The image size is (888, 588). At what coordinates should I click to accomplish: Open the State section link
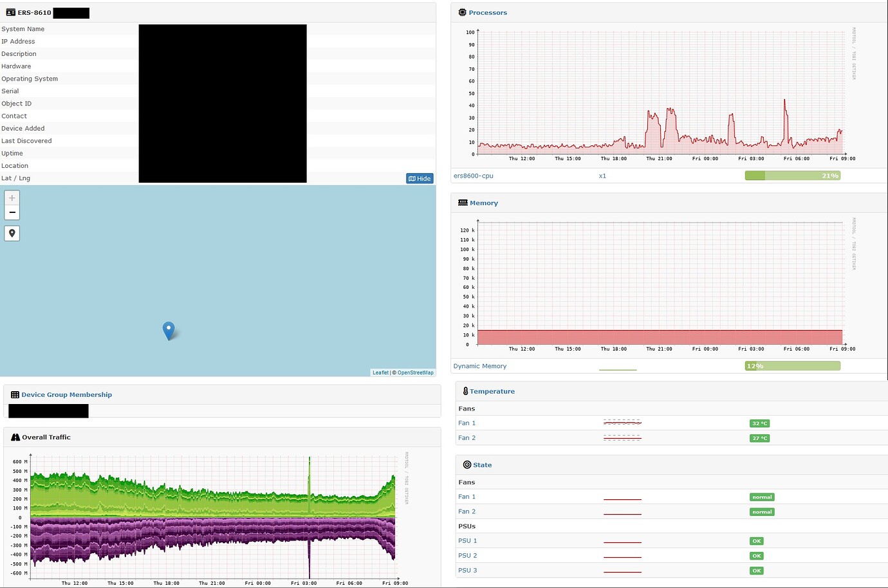click(483, 465)
